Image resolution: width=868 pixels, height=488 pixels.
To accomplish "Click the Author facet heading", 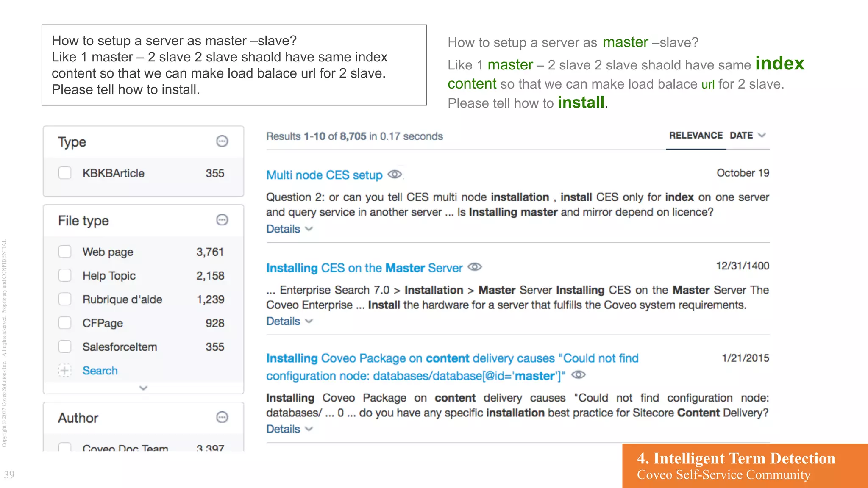I will [78, 418].
